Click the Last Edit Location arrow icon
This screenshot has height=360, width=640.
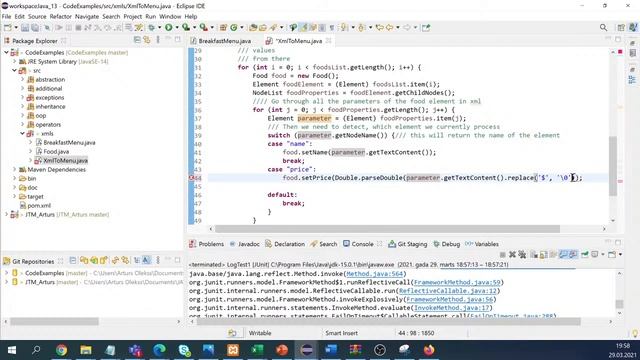coord(380,27)
